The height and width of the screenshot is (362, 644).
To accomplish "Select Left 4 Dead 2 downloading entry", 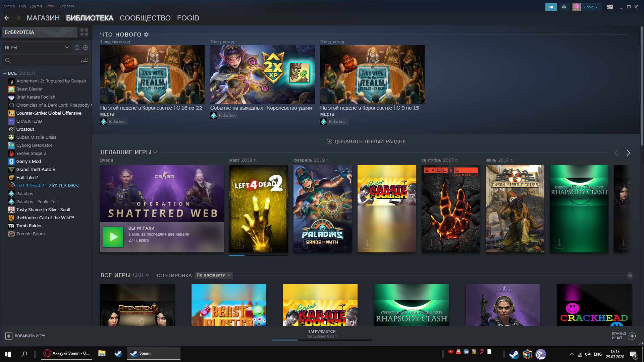I will pyautogui.click(x=48, y=186).
